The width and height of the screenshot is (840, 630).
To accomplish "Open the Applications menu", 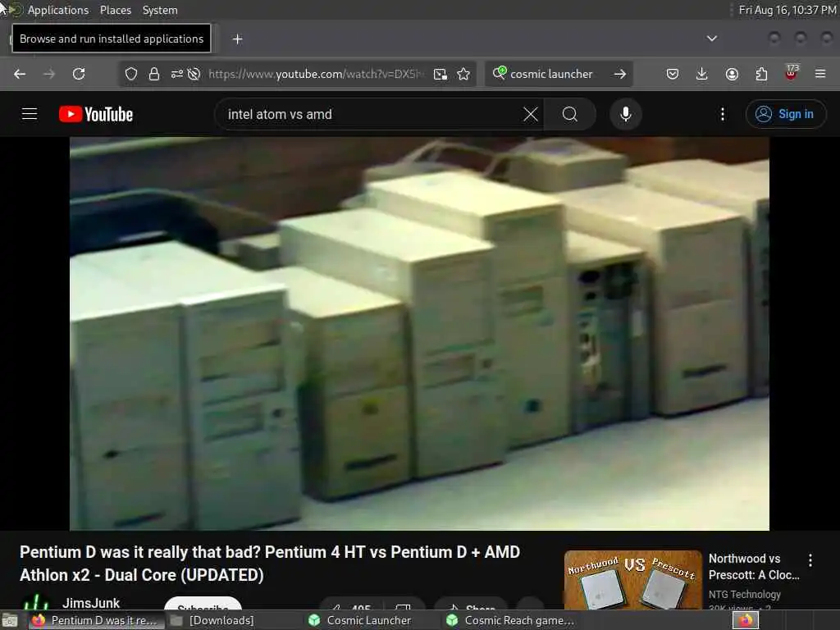I will [58, 10].
